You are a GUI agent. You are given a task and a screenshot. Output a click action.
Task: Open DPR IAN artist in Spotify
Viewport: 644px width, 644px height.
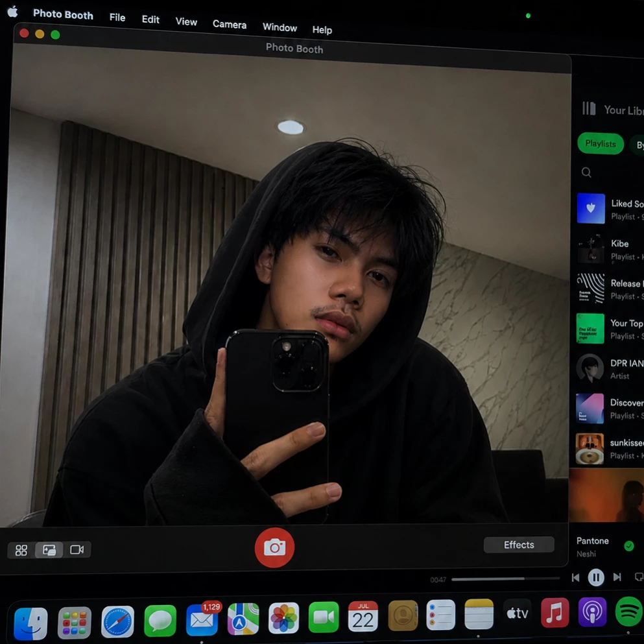click(x=610, y=368)
